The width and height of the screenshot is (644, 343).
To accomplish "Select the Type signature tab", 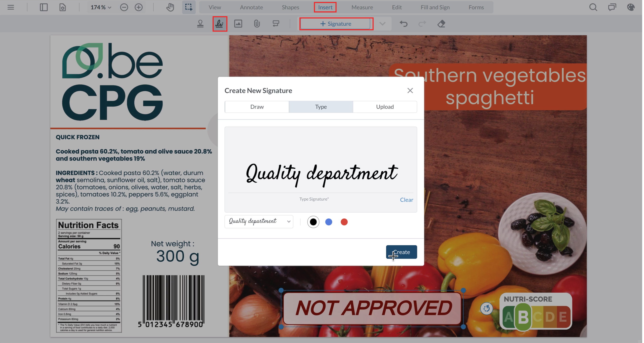I will (321, 107).
